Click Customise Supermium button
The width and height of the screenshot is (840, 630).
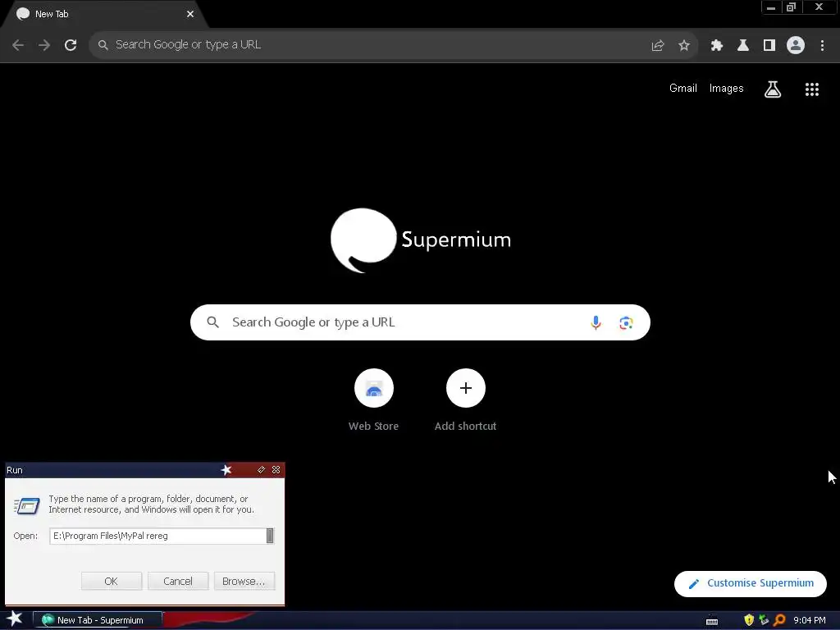click(x=751, y=583)
